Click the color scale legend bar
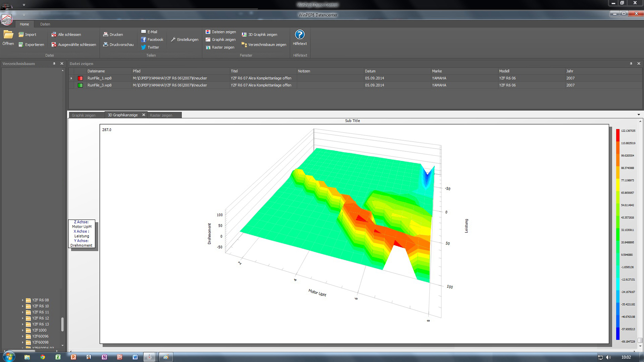Viewport: 644px width, 362px height. 618,234
